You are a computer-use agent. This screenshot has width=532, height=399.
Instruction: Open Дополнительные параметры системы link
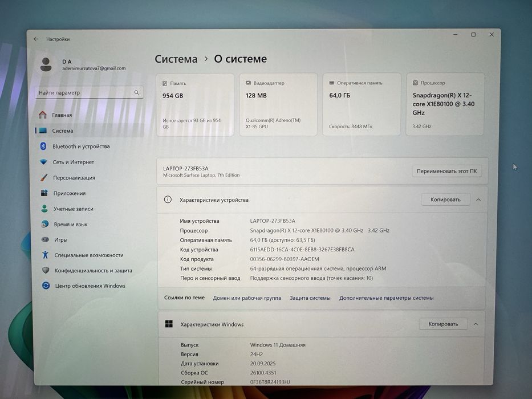click(386, 298)
